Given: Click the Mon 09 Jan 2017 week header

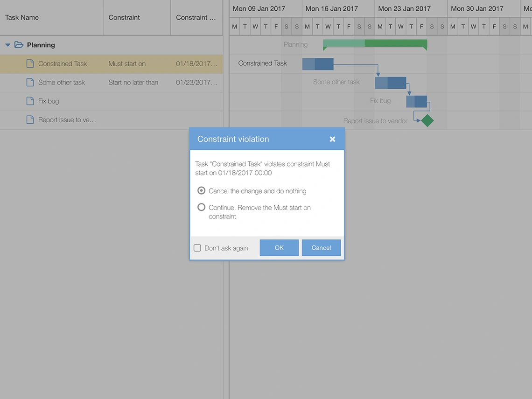Looking at the screenshot, I should [266, 8].
